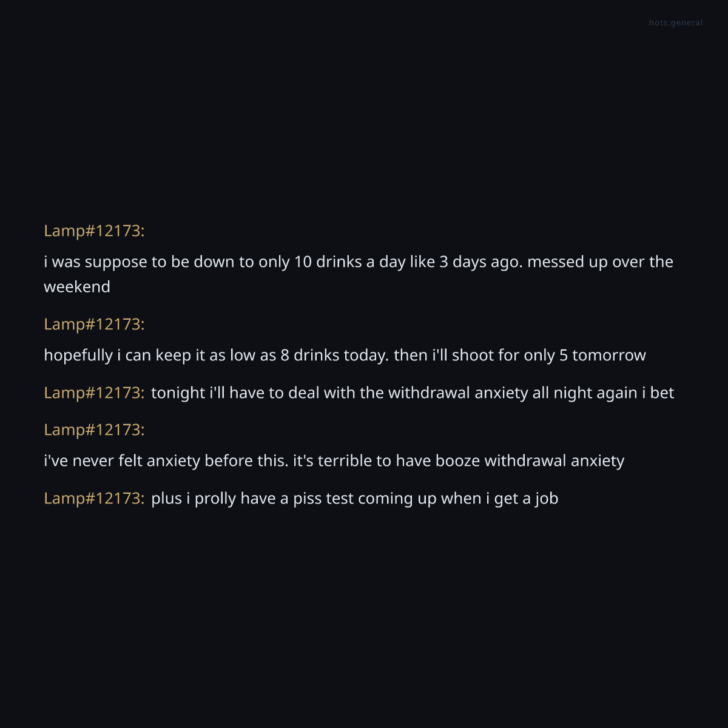Viewport: 728px width, 728px height.
Task: Click the word 'weekend' in the first message
Action: pyautogui.click(x=77, y=287)
